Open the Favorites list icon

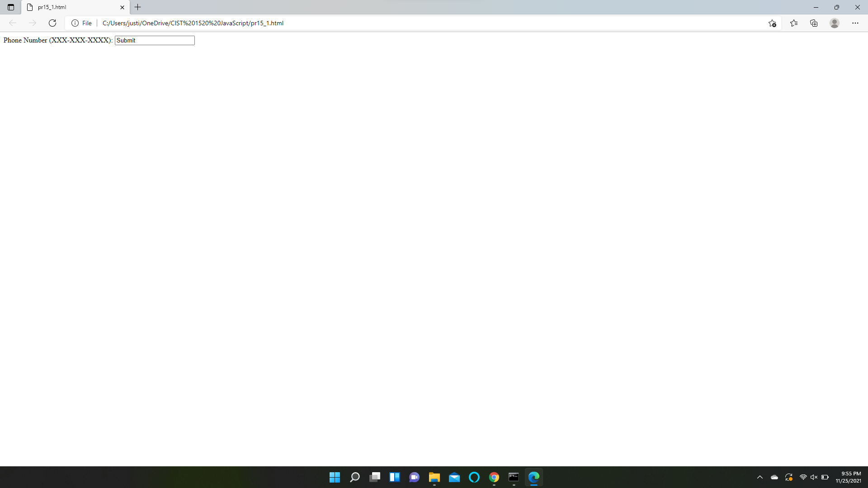[794, 23]
